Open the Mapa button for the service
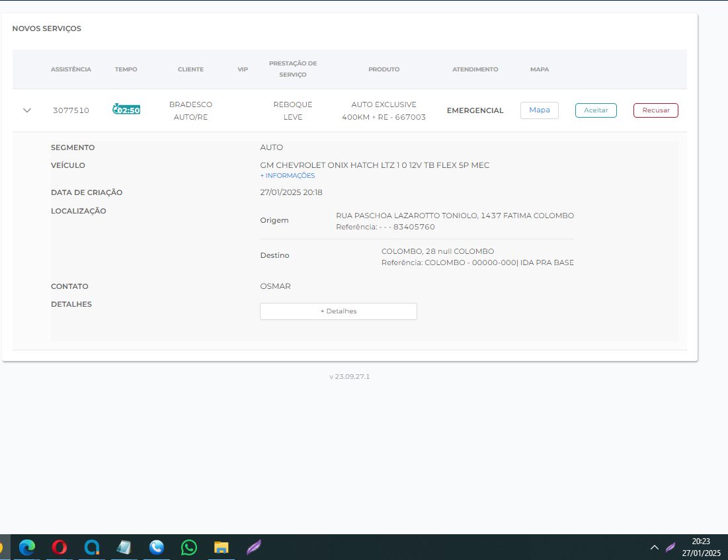The width and height of the screenshot is (728, 560). (x=539, y=110)
